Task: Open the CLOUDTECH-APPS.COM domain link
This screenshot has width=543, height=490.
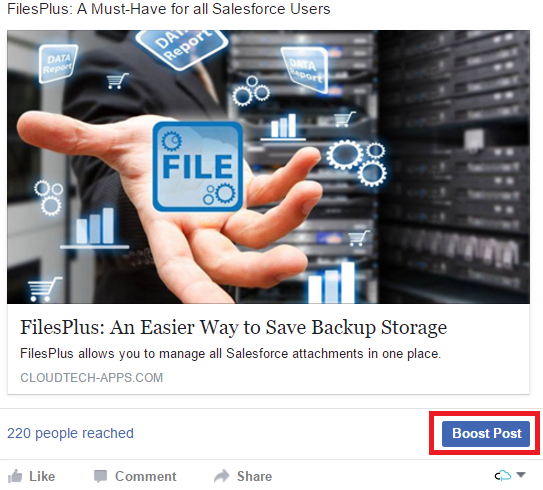Action: tap(91, 377)
